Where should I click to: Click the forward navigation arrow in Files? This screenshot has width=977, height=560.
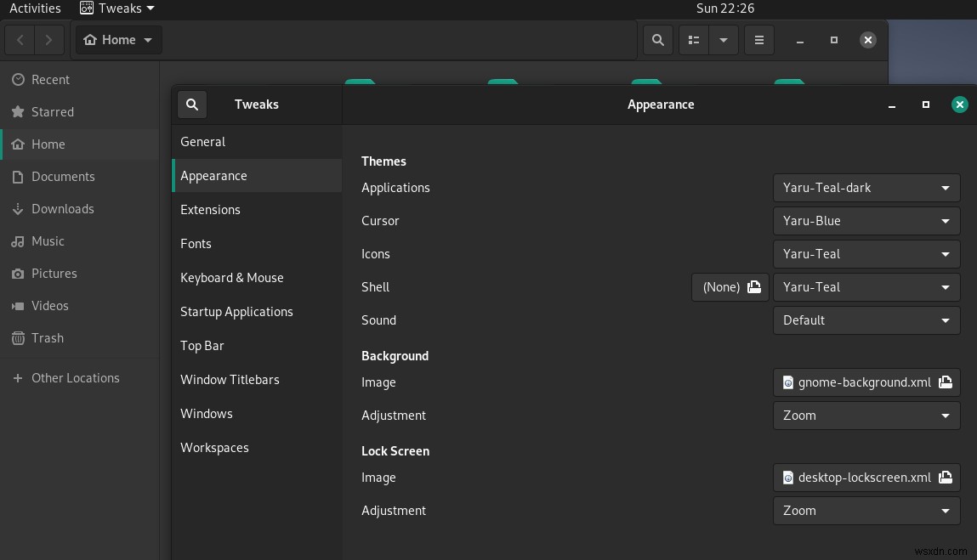pos(48,39)
